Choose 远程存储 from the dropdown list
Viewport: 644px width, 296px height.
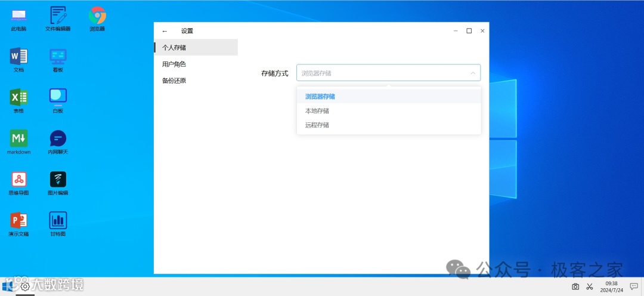click(389, 125)
